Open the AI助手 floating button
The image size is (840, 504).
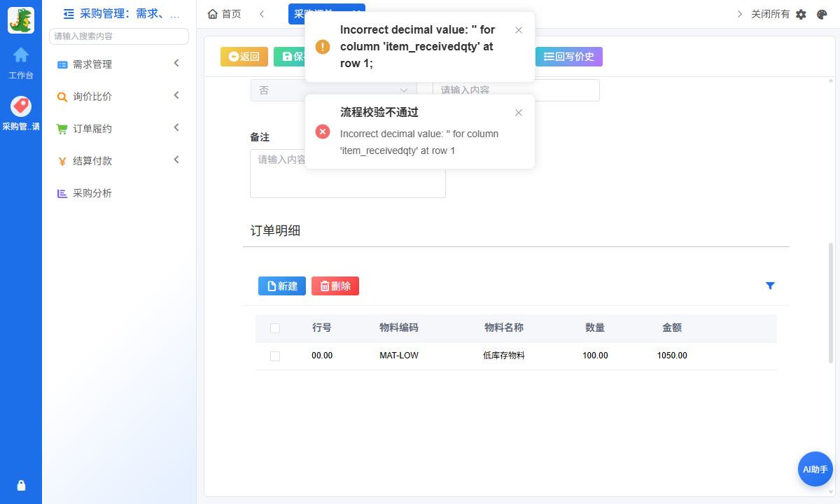coord(815,469)
